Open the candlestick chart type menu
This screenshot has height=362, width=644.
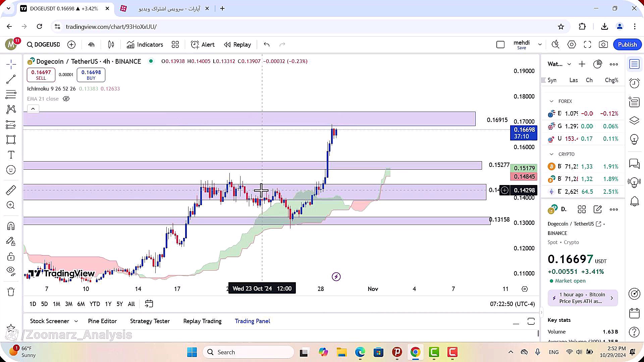[111, 45]
